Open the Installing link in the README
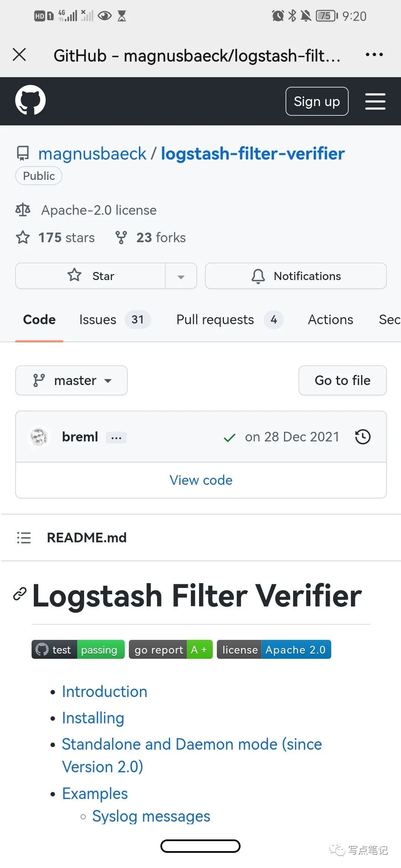This screenshot has width=401, height=868. pos(92,718)
